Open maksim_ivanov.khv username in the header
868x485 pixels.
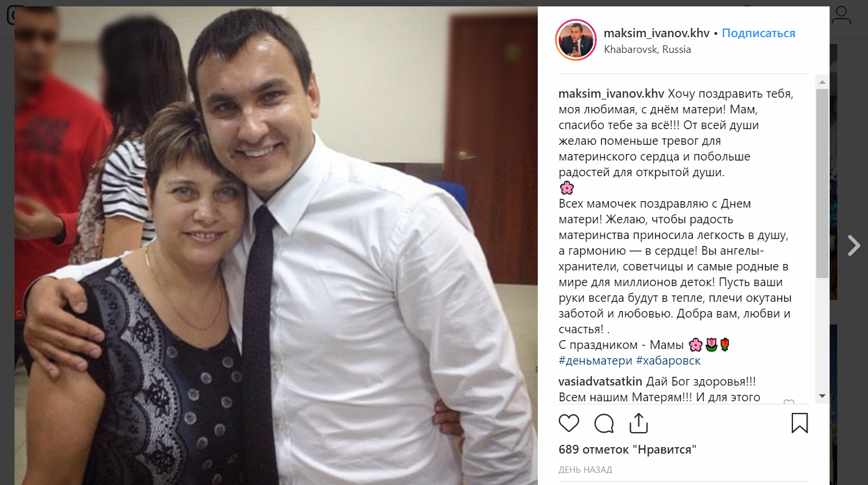point(656,33)
